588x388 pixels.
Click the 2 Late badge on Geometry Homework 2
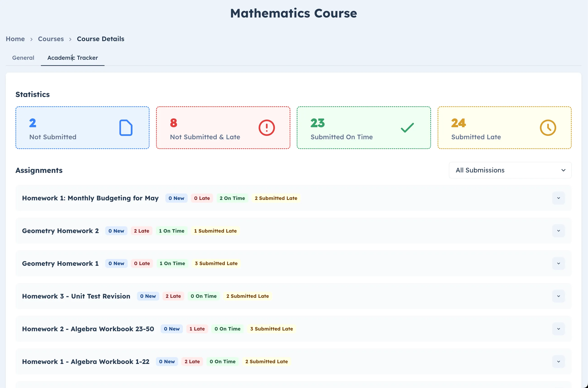point(141,231)
